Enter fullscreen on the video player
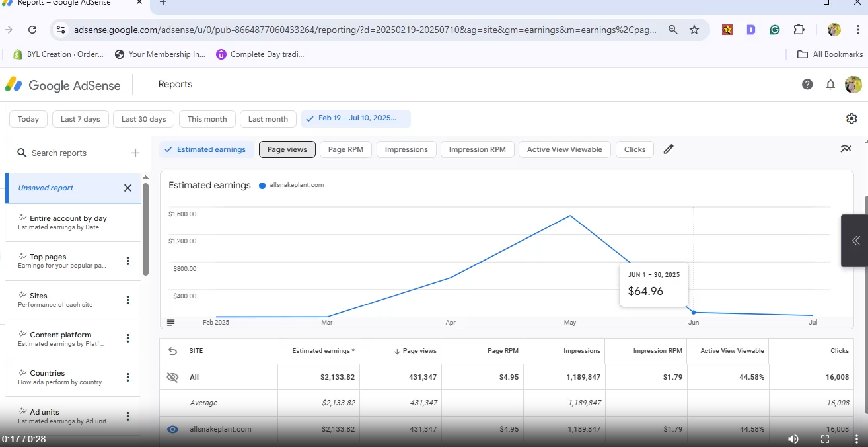Viewport: 868px width, 447px height. [825, 439]
